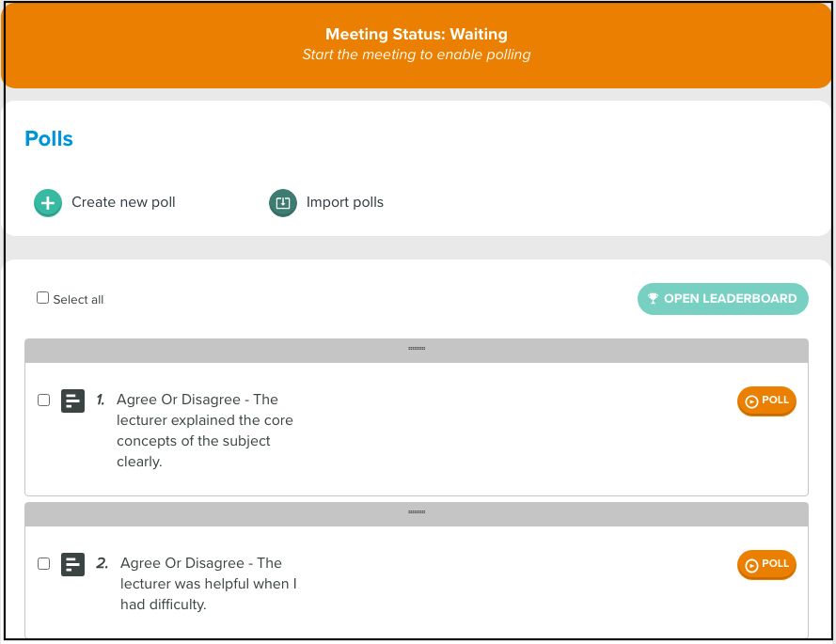Click the Meeting Status Waiting banner
The image size is (836, 644).
417,45
